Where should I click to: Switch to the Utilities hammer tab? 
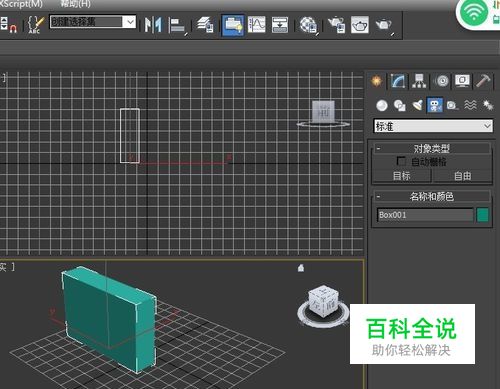[x=483, y=81]
